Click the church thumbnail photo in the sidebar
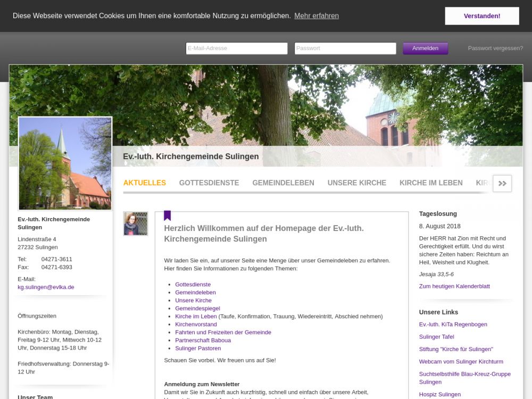The image size is (532, 399). (65, 163)
